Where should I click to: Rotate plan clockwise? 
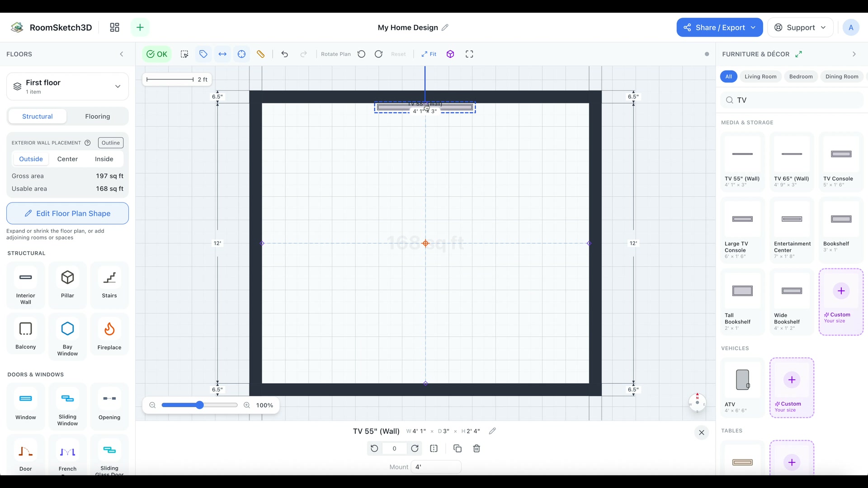click(379, 54)
